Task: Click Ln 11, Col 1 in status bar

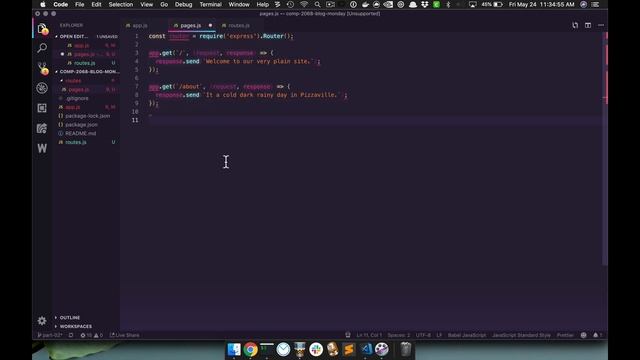Action: pyautogui.click(x=369, y=335)
